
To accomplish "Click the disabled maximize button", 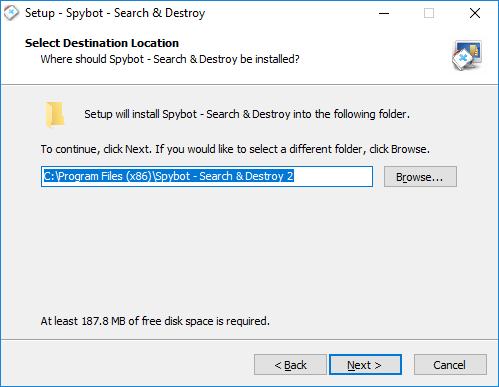I will [429, 13].
